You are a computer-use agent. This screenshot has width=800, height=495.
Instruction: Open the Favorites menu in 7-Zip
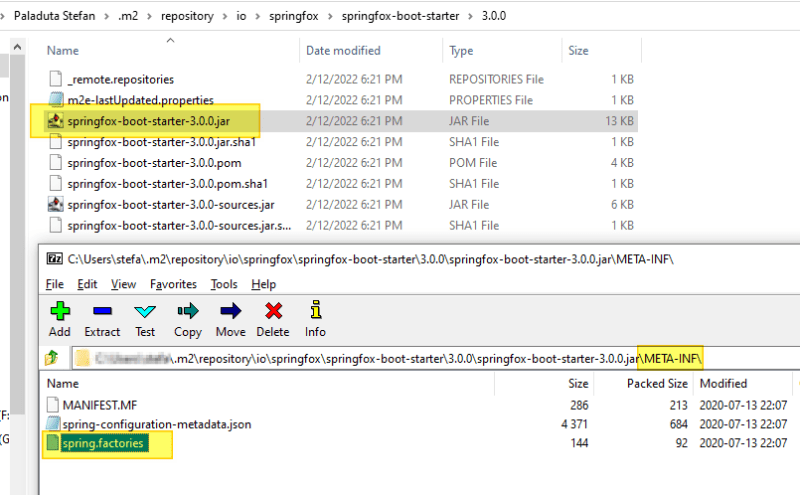[x=173, y=284]
